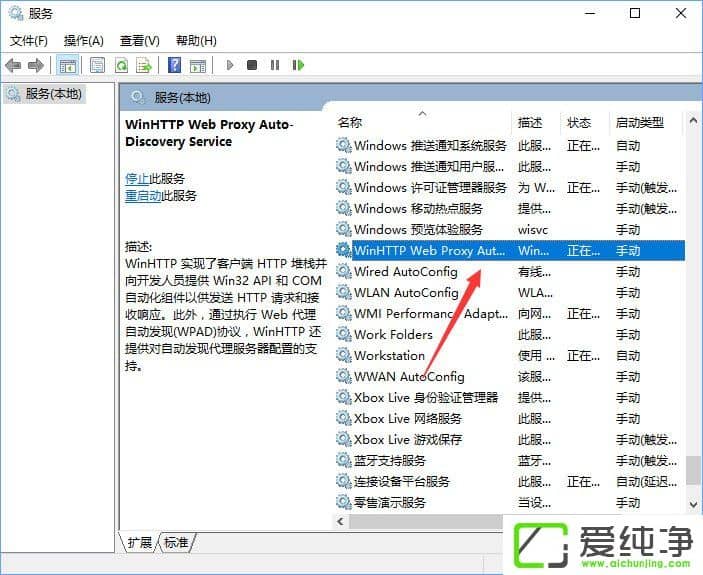Select the Work Folders service
This screenshot has width=703, height=575.
(x=510, y=335)
